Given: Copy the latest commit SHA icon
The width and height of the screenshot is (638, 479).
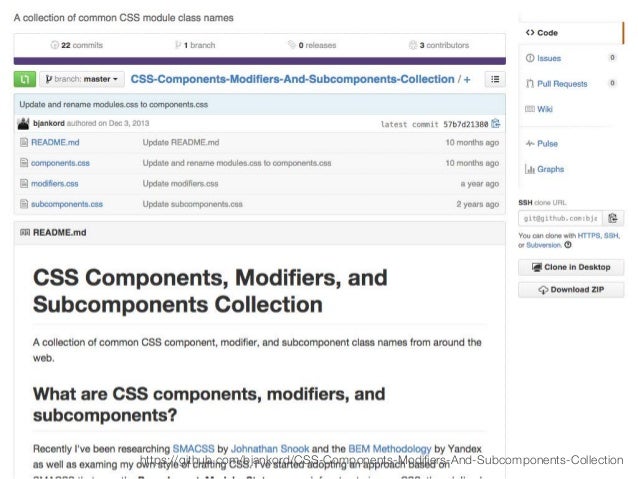Looking at the screenshot, I should [496, 123].
